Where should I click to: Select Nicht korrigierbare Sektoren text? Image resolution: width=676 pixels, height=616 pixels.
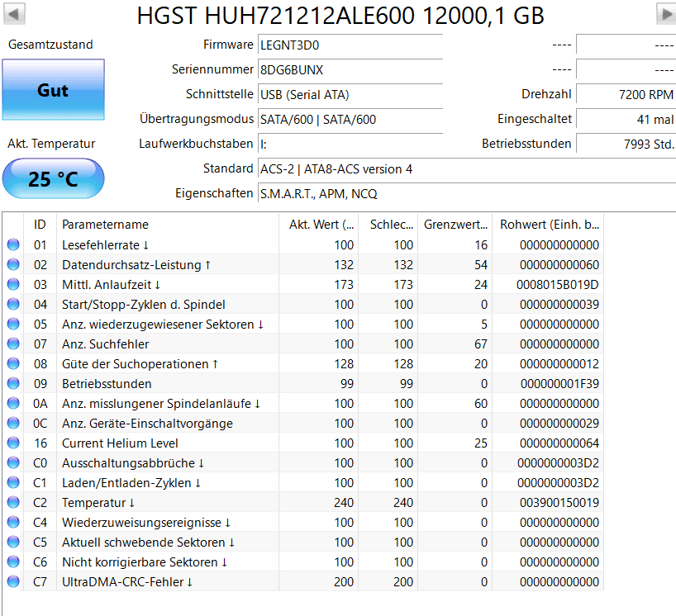pos(145,562)
